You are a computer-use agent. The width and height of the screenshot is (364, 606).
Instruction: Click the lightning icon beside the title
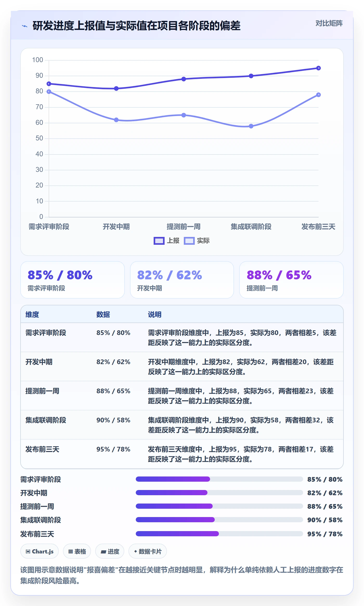pos(25,26)
